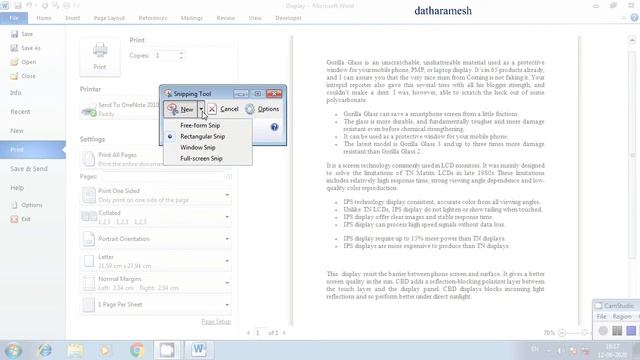Switch to the Insert ribbon tab
Image resolution: width=640 pixels, height=360 pixels.
(x=73, y=18)
